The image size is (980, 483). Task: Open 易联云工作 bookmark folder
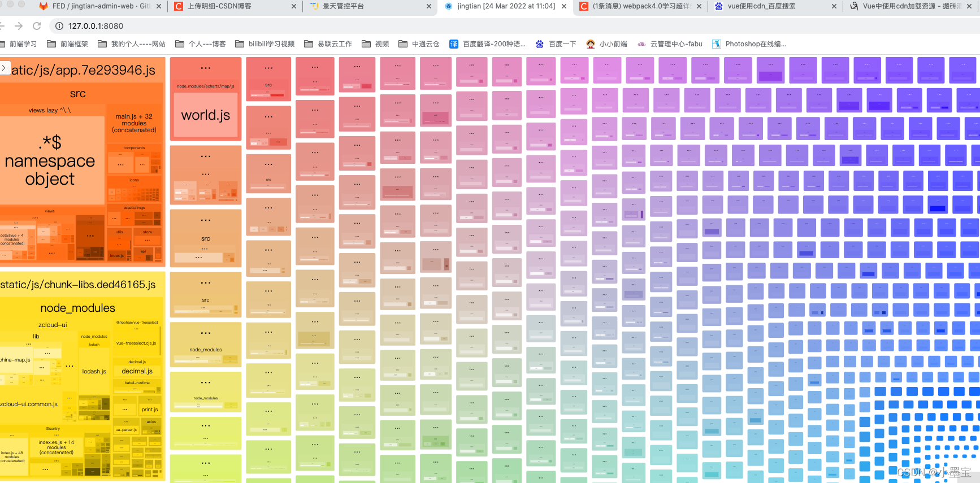pos(328,44)
